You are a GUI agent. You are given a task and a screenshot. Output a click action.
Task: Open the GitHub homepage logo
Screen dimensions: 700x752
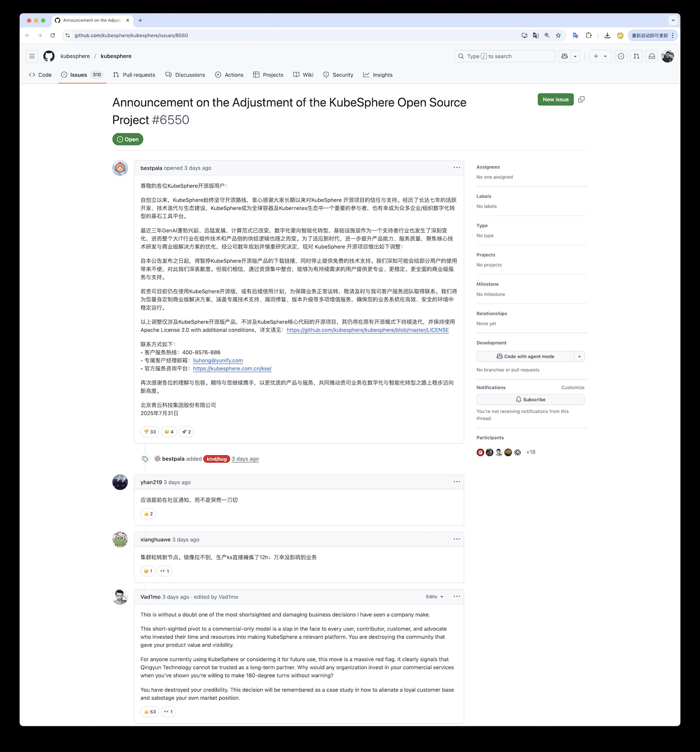pos(49,56)
